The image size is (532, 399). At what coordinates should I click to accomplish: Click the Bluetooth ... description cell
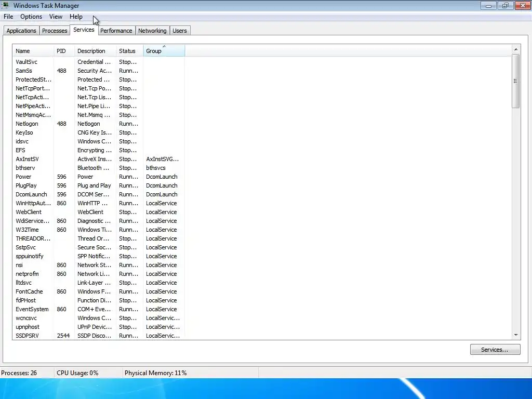pyautogui.click(x=94, y=168)
